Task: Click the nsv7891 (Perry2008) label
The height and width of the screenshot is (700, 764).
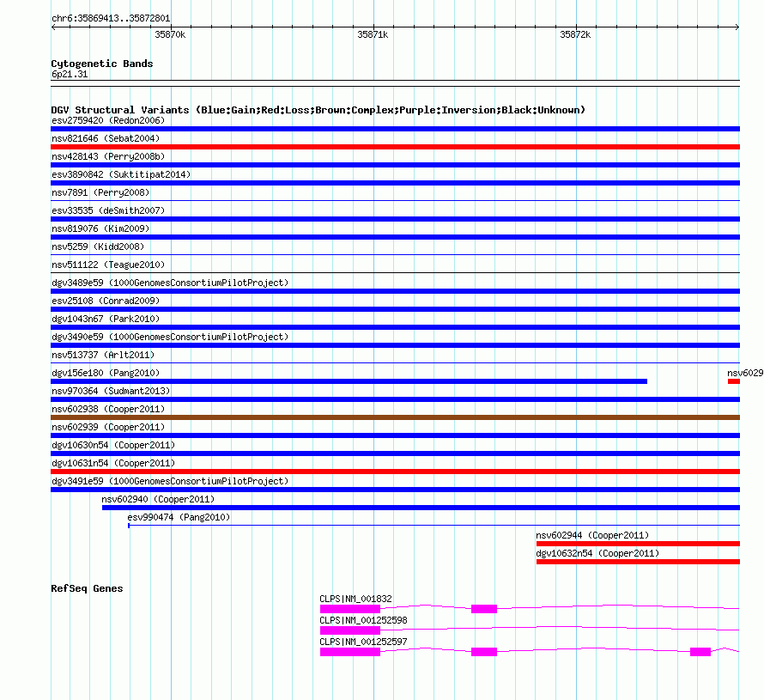Action: click(x=100, y=192)
